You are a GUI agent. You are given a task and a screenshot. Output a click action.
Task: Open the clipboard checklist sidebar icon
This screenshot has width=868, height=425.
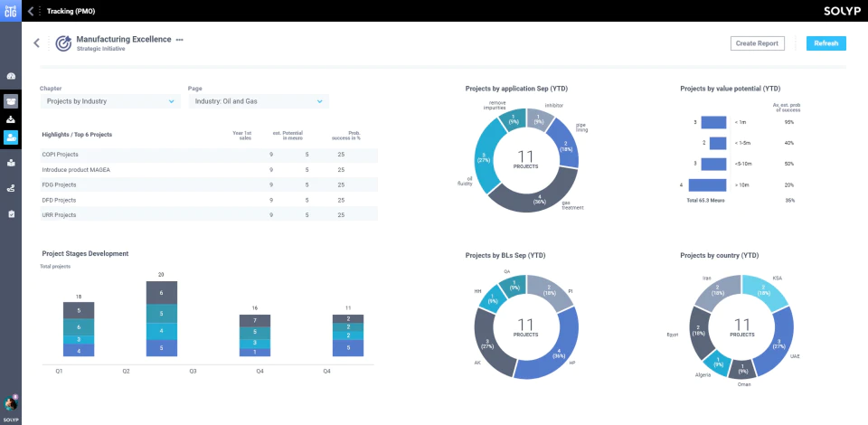pos(11,214)
